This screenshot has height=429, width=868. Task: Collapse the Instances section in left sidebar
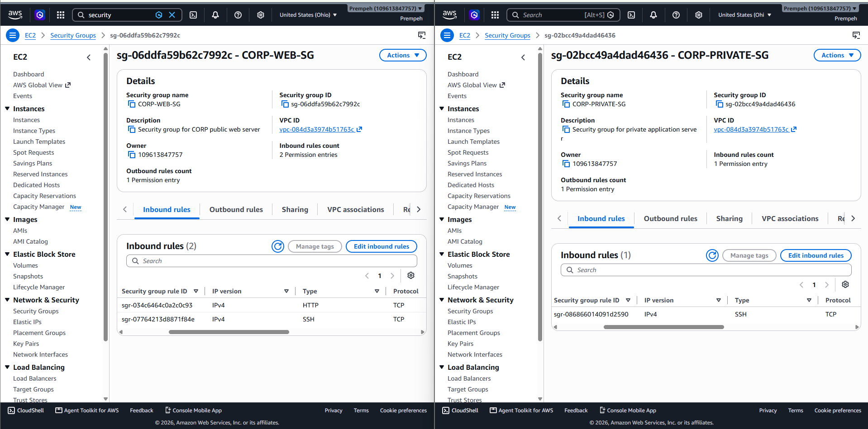pyautogui.click(x=7, y=108)
